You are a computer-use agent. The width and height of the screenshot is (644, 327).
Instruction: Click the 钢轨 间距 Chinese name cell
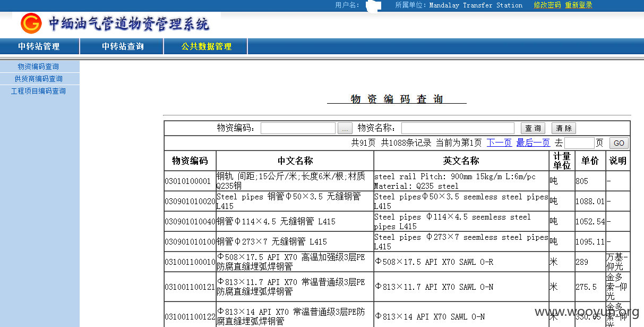pyautogui.click(x=295, y=181)
